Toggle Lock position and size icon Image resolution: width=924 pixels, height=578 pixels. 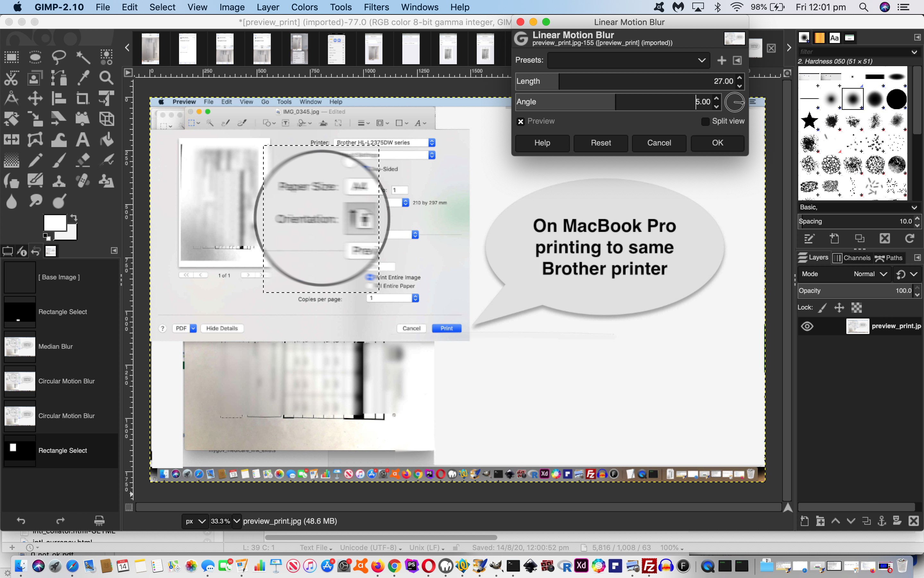839,307
